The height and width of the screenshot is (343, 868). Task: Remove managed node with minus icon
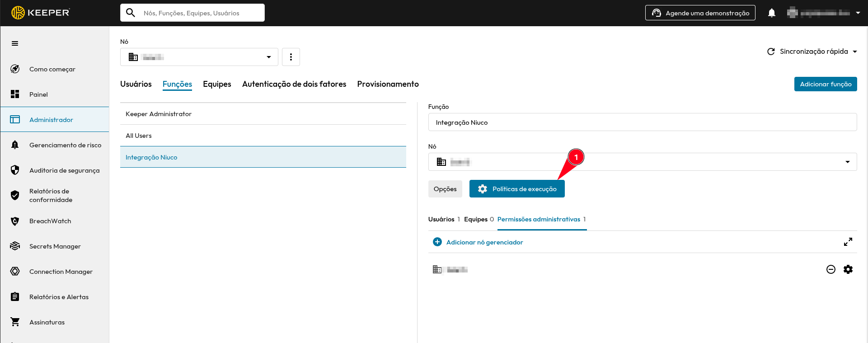point(831,269)
